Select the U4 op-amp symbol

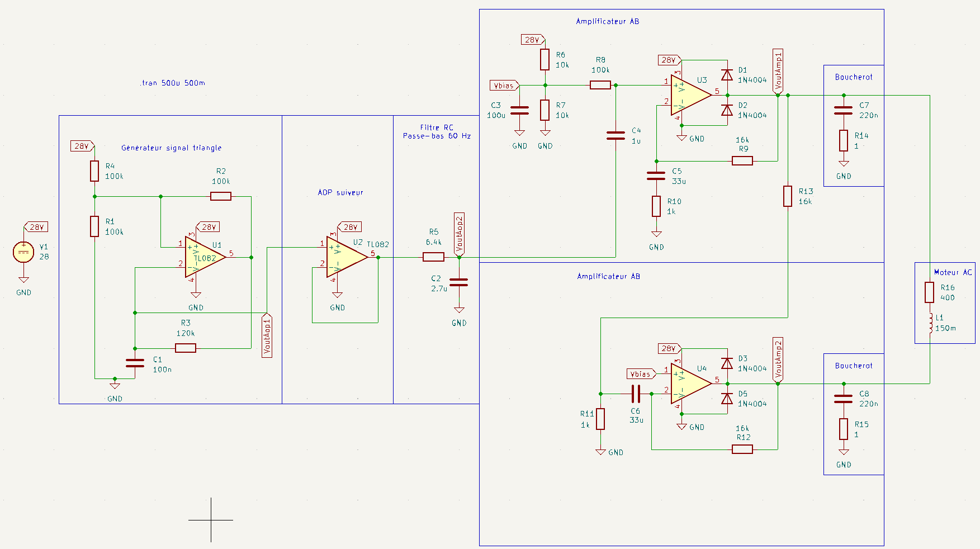692,384
